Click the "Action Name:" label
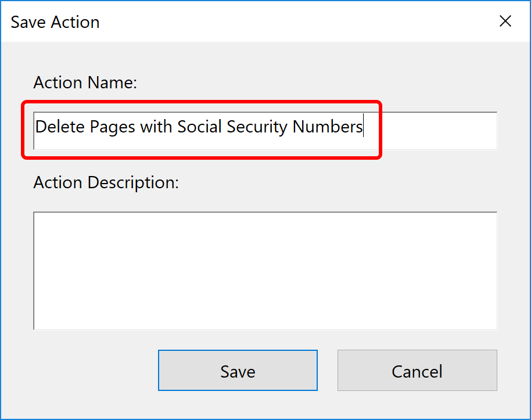531x420 pixels. tap(85, 82)
